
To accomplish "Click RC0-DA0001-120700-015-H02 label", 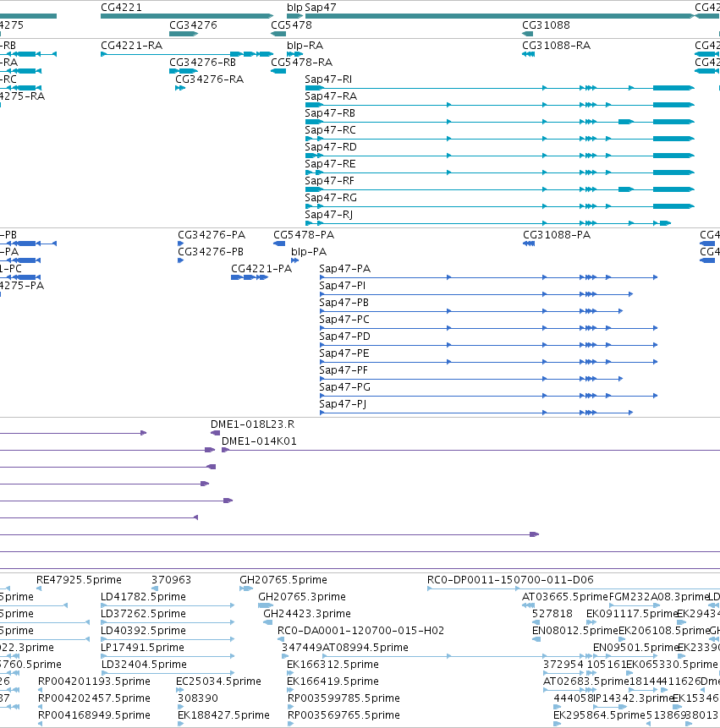I will coord(360,631).
